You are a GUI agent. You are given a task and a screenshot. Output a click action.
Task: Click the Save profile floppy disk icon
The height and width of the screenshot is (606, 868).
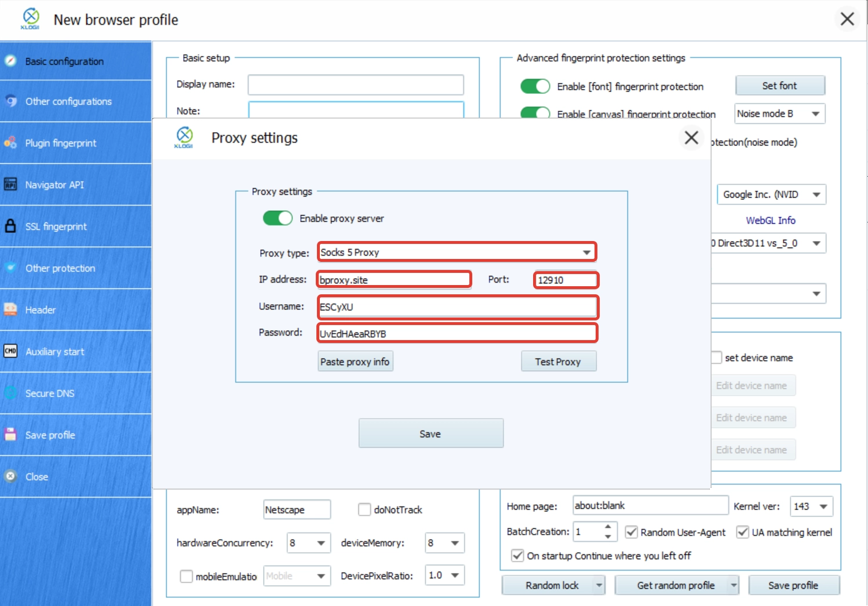tap(10, 435)
